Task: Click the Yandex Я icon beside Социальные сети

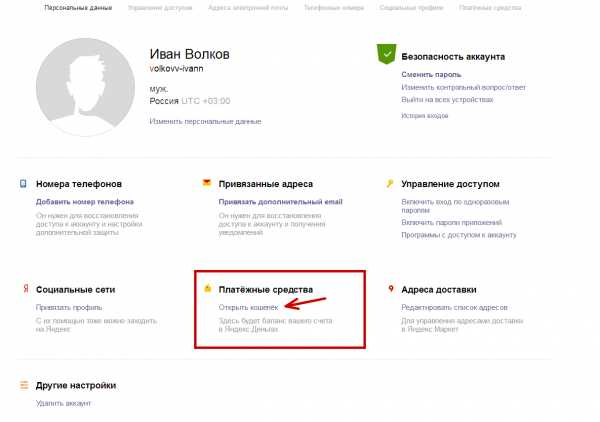Action: tap(26, 288)
